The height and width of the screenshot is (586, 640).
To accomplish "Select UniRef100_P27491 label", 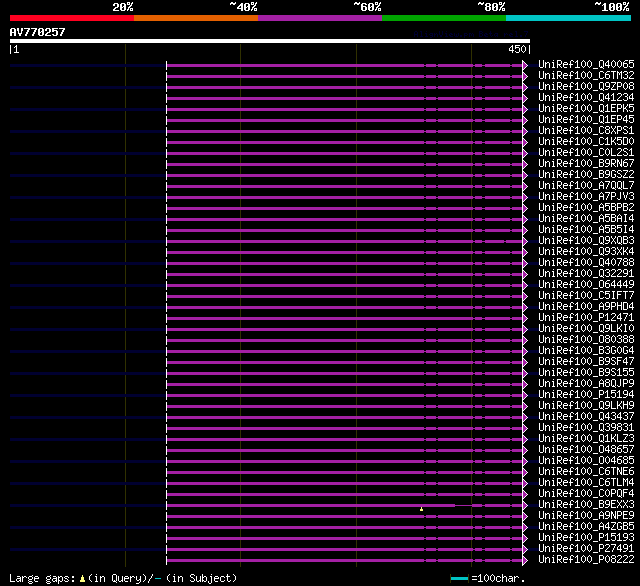I will coord(586,549).
